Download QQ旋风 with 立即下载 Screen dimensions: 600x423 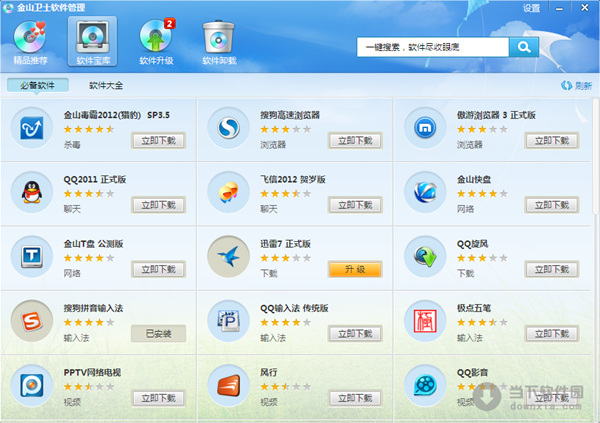552,269
